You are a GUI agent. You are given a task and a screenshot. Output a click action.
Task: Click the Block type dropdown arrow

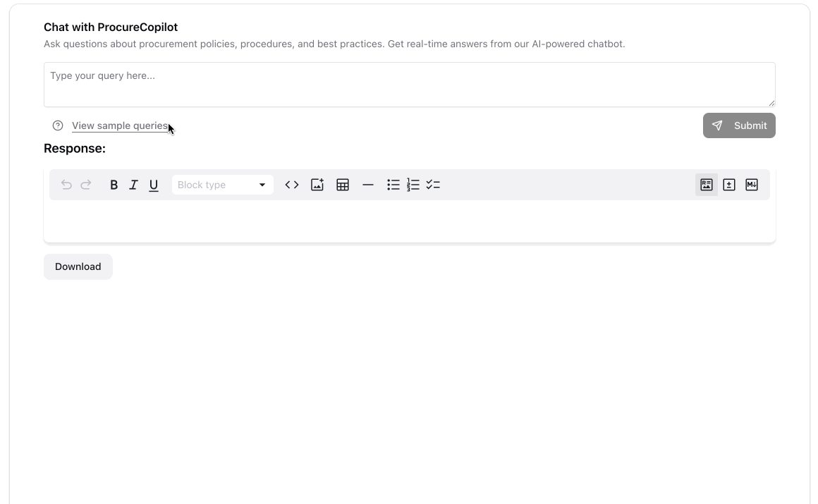262,185
